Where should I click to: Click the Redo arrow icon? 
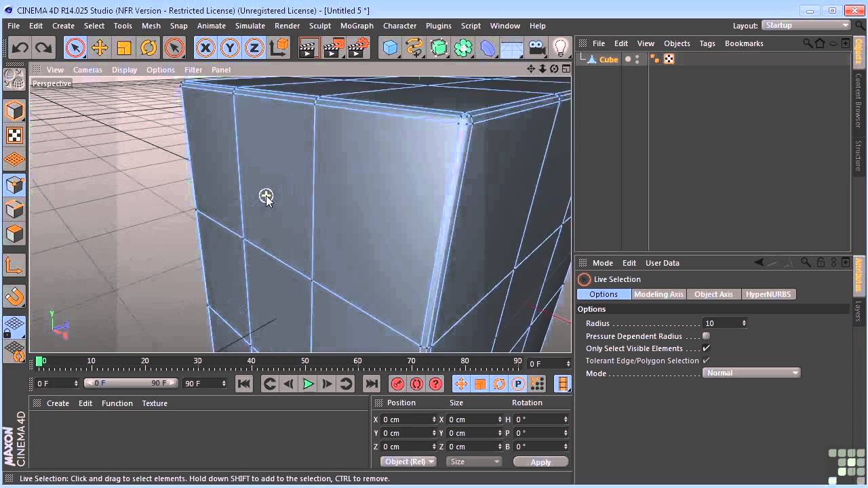[x=43, y=47]
